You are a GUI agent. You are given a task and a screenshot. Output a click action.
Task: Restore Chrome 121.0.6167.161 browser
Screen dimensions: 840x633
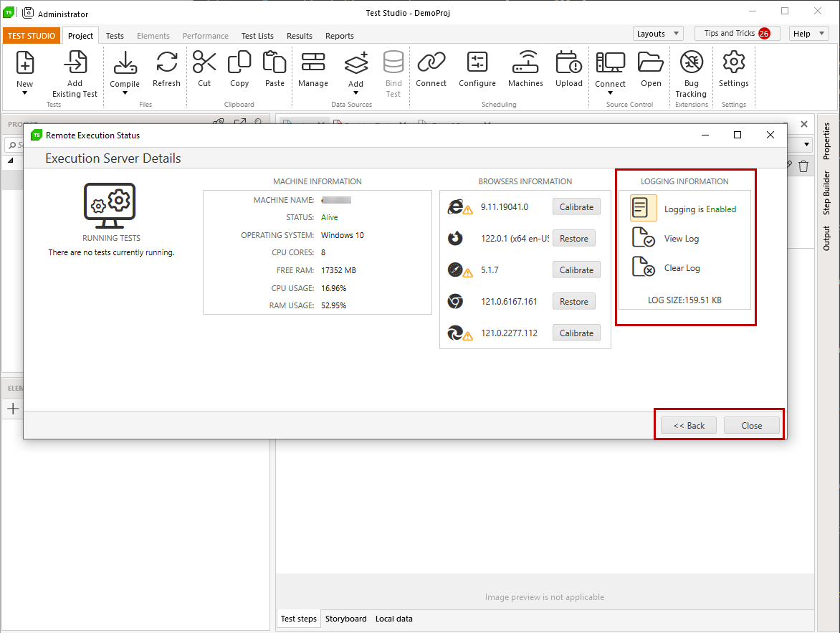pos(574,302)
